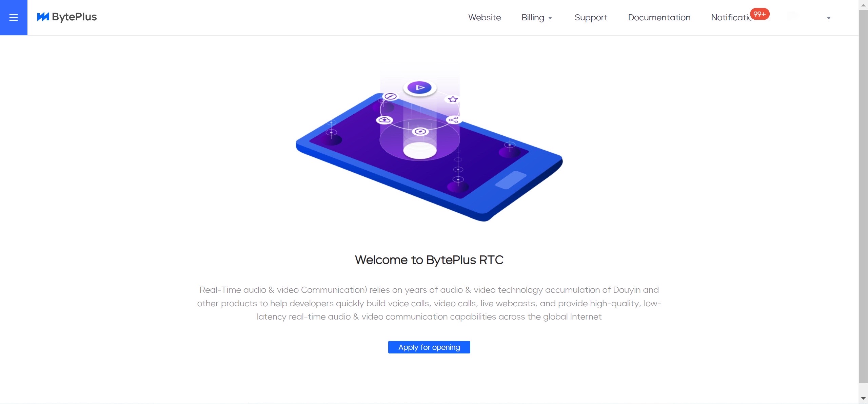Click the lightning bolt icon in illustration

point(420,132)
